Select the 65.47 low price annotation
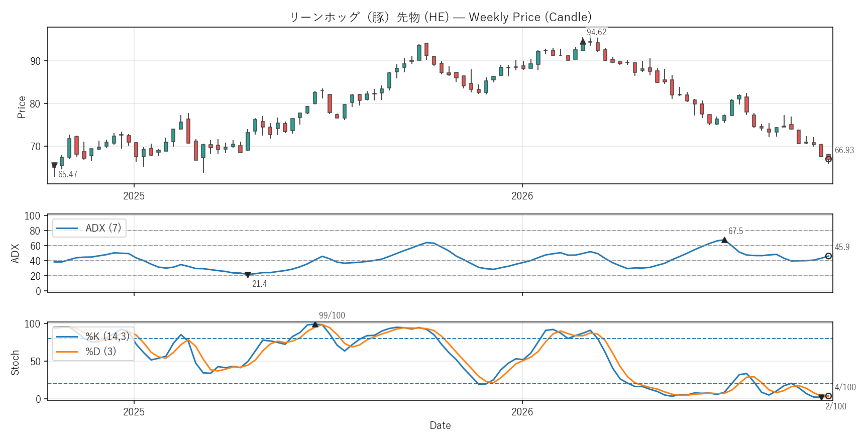The height and width of the screenshot is (441, 868). [68, 174]
